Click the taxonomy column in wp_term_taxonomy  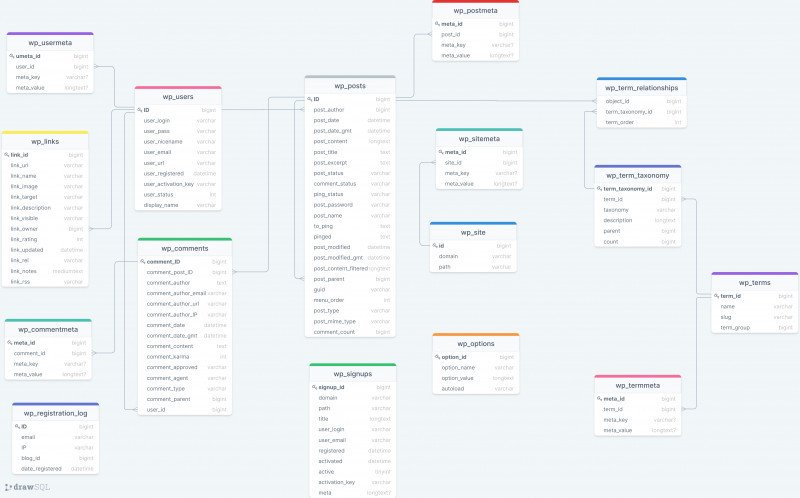(x=638, y=210)
